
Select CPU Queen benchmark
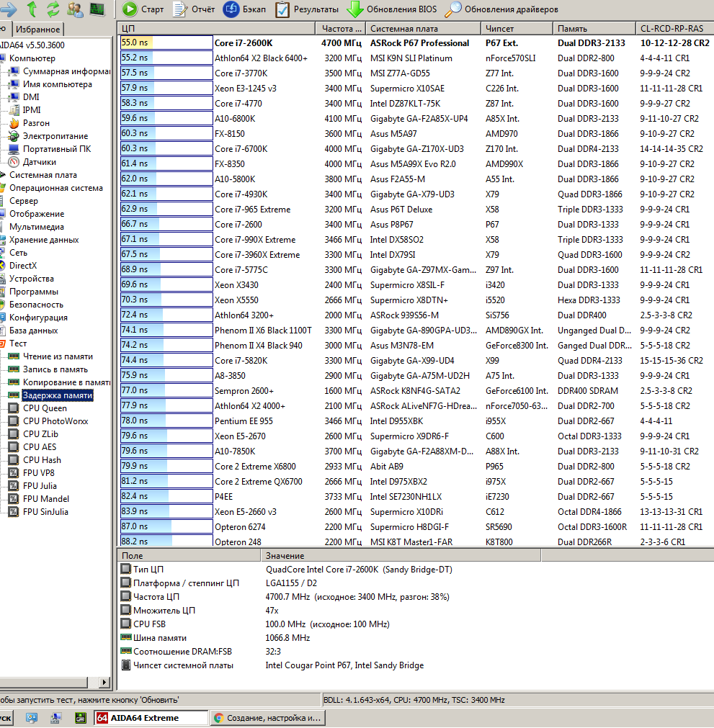pos(38,408)
